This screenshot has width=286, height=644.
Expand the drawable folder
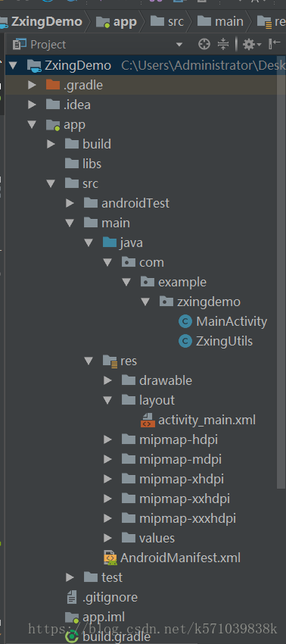click(x=107, y=381)
